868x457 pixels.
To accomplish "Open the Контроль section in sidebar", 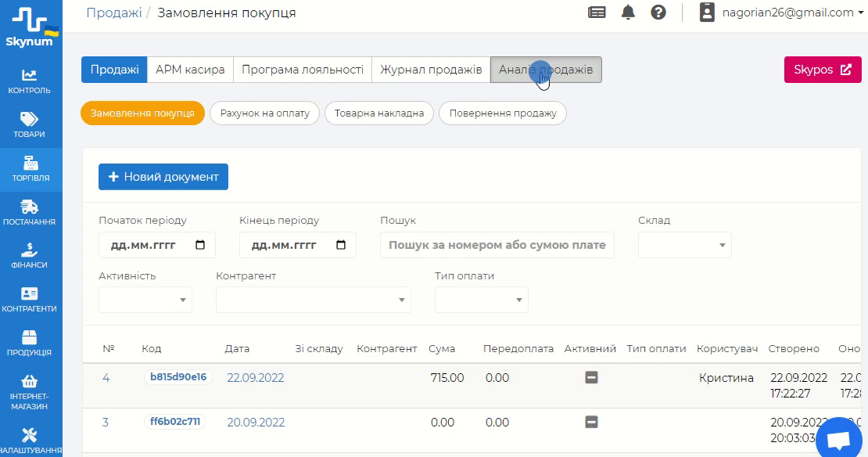I will [x=29, y=81].
